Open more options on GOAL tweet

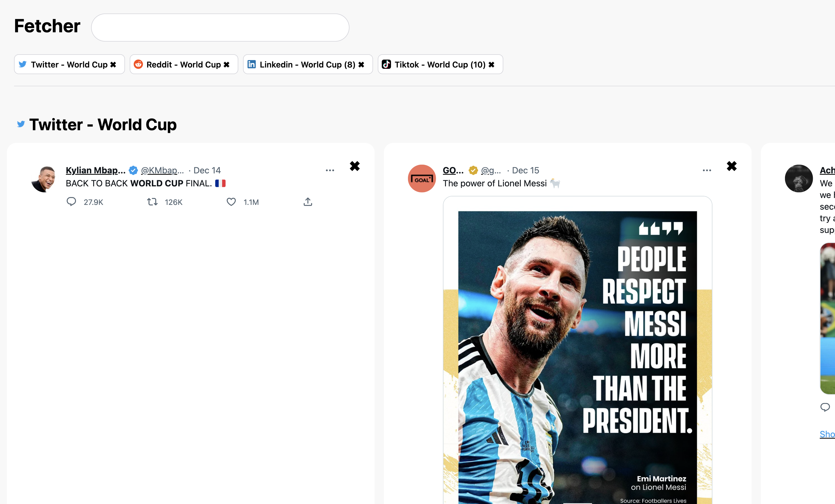(x=707, y=170)
